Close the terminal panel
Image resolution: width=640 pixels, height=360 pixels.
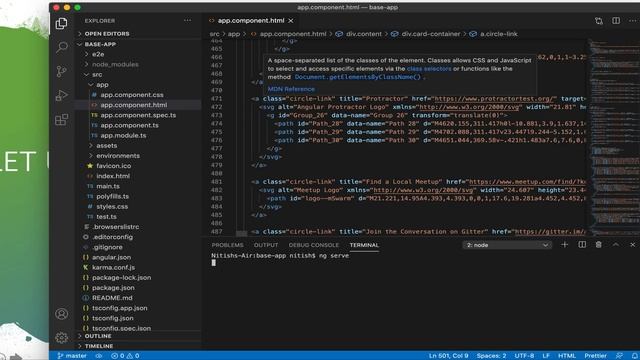[x=633, y=244]
